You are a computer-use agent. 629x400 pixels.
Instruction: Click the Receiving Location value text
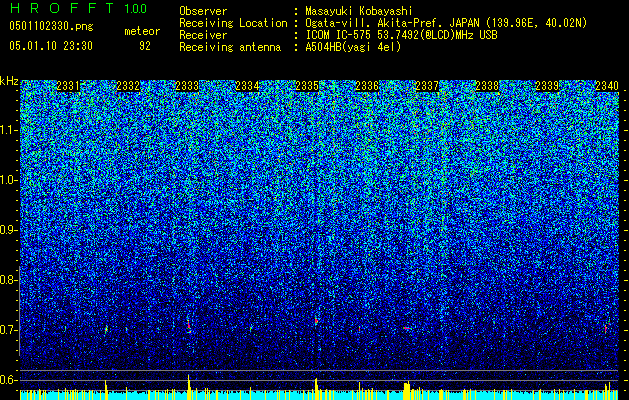tap(446, 23)
